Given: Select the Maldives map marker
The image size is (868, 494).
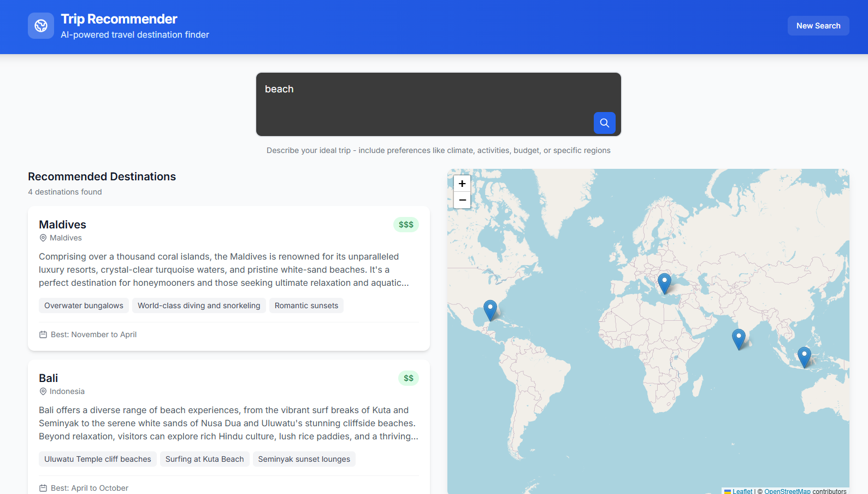Looking at the screenshot, I should (738, 339).
